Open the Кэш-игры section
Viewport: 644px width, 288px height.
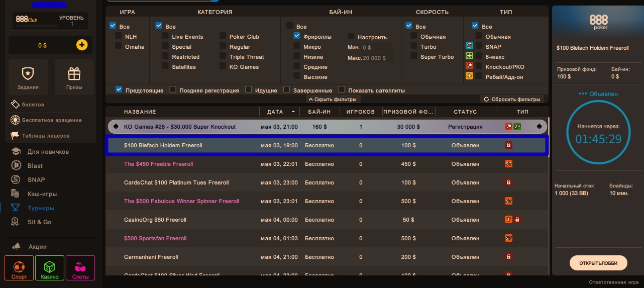(42, 194)
